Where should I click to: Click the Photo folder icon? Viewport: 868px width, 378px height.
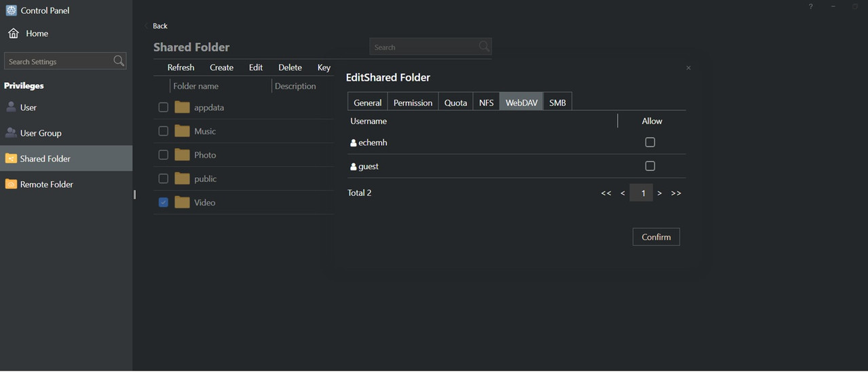point(182,155)
